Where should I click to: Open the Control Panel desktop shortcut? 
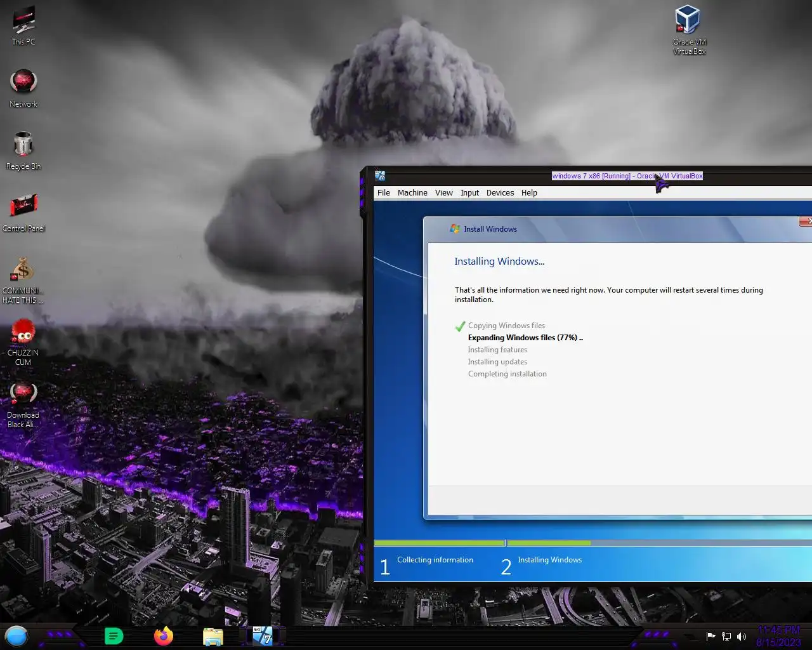(x=23, y=212)
